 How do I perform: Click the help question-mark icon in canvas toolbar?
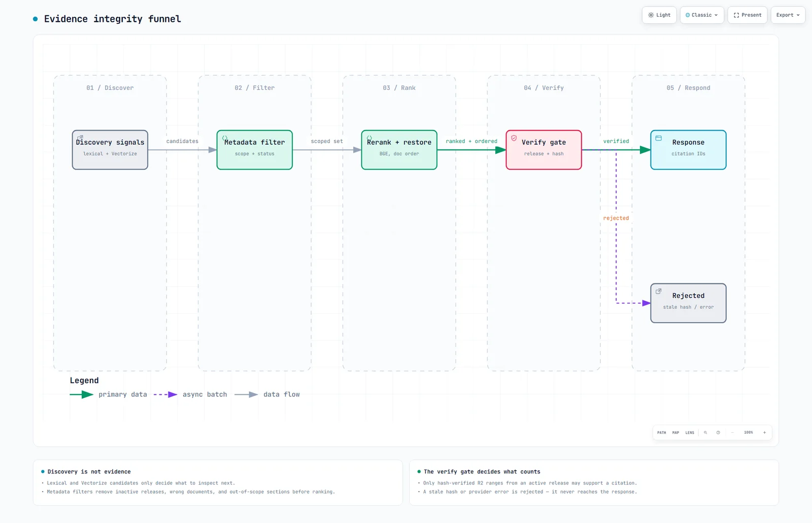click(718, 433)
